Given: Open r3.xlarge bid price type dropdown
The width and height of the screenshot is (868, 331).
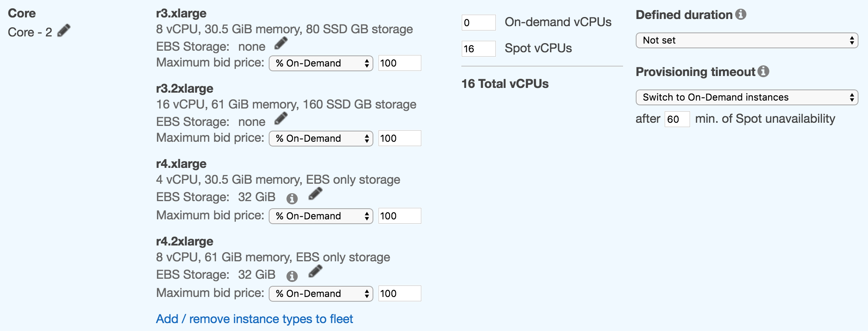Looking at the screenshot, I should pyautogui.click(x=321, y=63).
